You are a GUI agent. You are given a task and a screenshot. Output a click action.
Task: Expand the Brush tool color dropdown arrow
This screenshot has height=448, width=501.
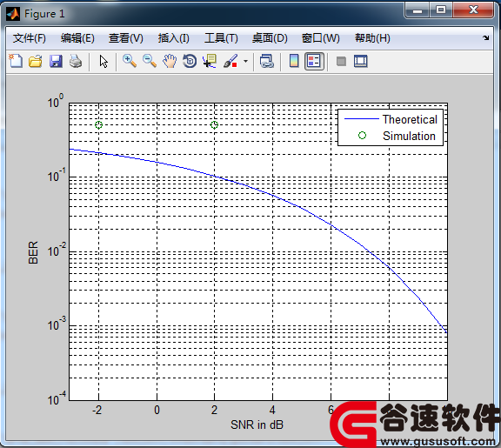pyautogui.click(x=245, y=61)
